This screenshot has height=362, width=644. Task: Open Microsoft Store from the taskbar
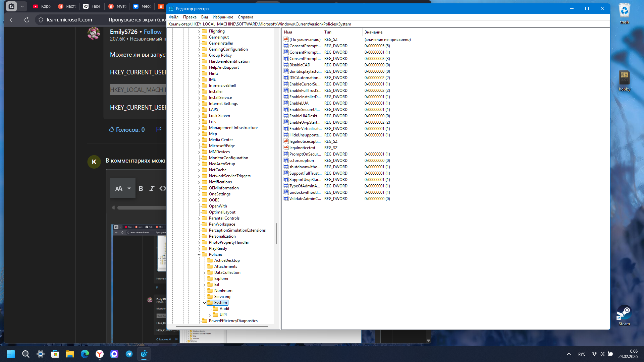(x=55, y=354)
